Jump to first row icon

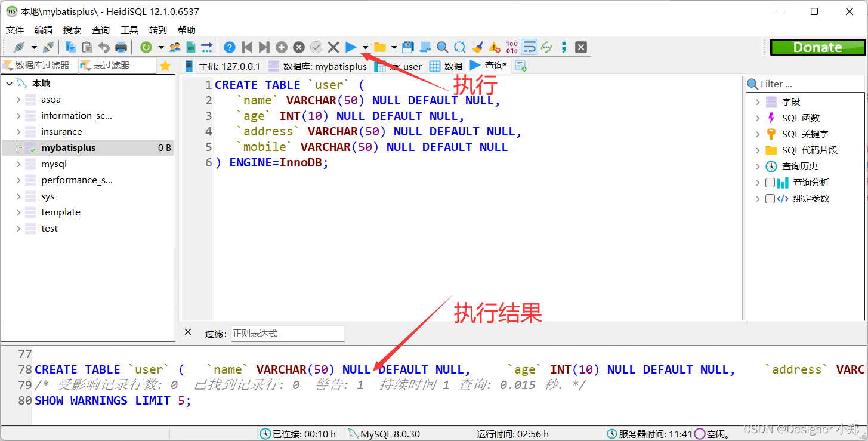pyautogui.click(x=247, y=47)
